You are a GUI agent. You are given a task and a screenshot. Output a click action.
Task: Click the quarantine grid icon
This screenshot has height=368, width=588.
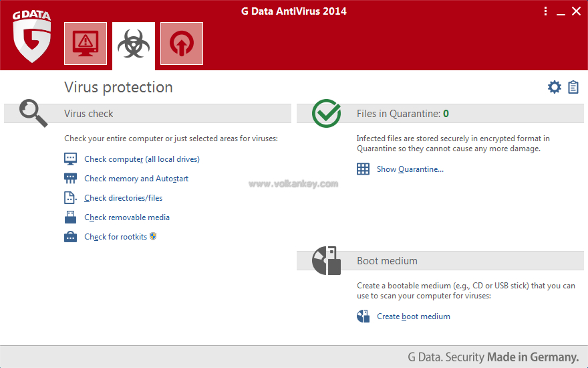pos(363,169)
